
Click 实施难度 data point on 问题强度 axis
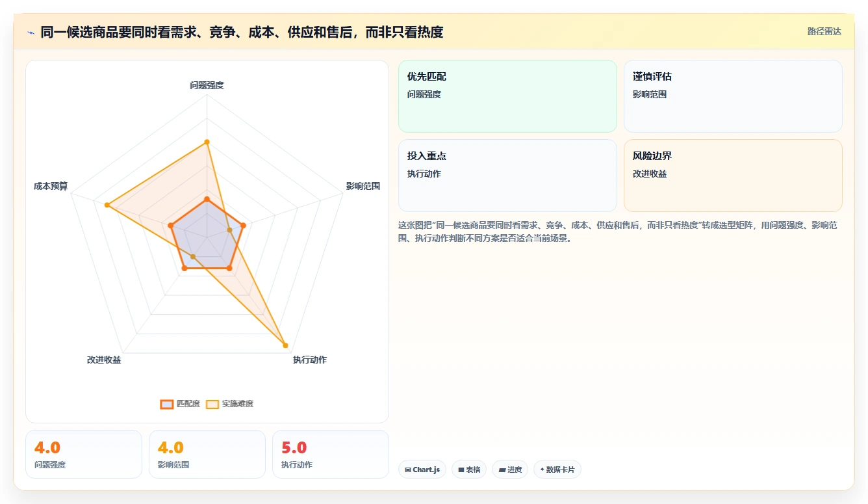(x=207, y=142)
